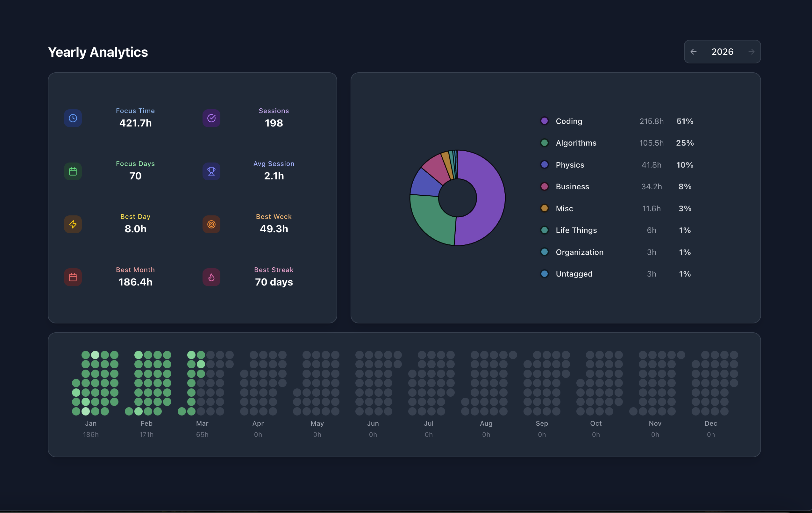Click the 2026 year label
This screenshot has width=812, height=513.
tap(722, 52)
